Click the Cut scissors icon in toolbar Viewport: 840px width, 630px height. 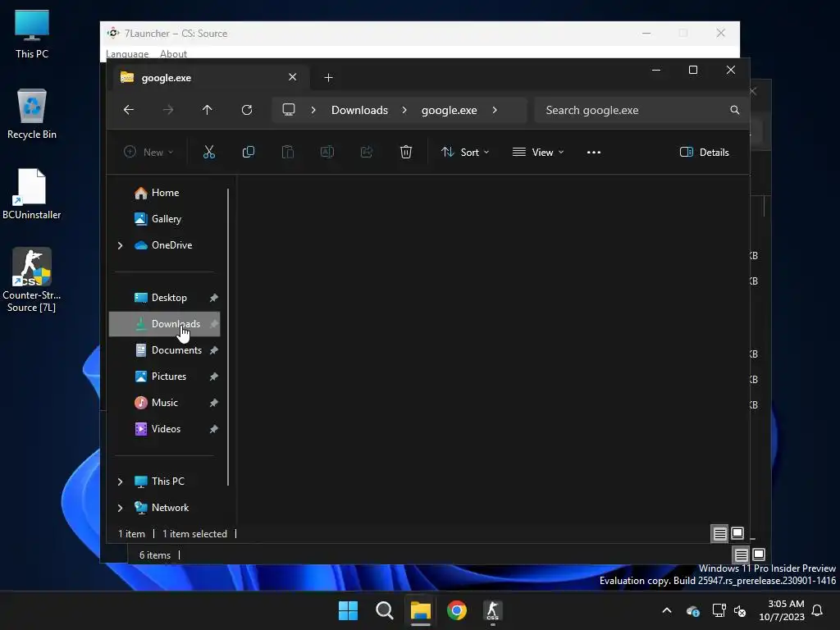coord(209,152)
